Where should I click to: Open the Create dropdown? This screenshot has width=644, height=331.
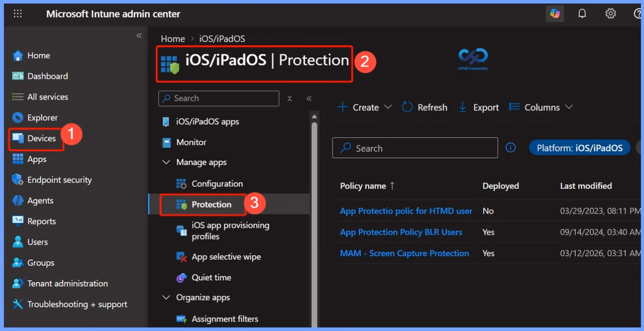(364, 108)
